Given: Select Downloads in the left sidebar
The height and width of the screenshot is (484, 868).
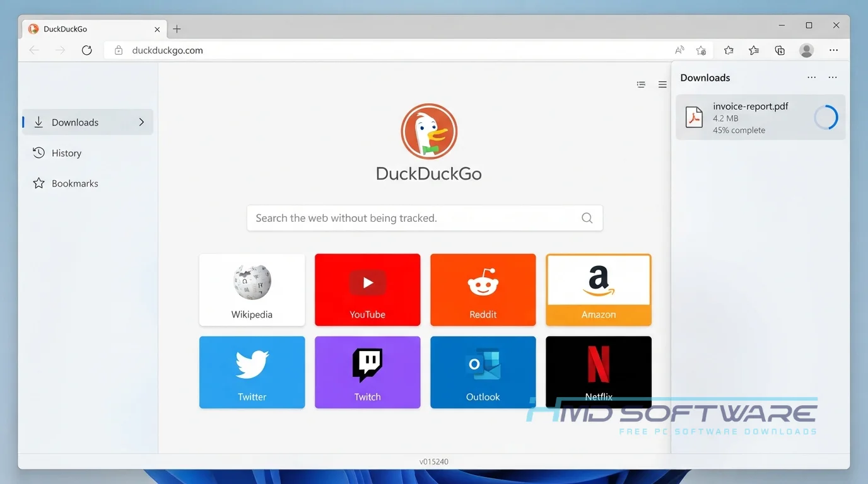Looking at the screenshot, I should [88, 122].
